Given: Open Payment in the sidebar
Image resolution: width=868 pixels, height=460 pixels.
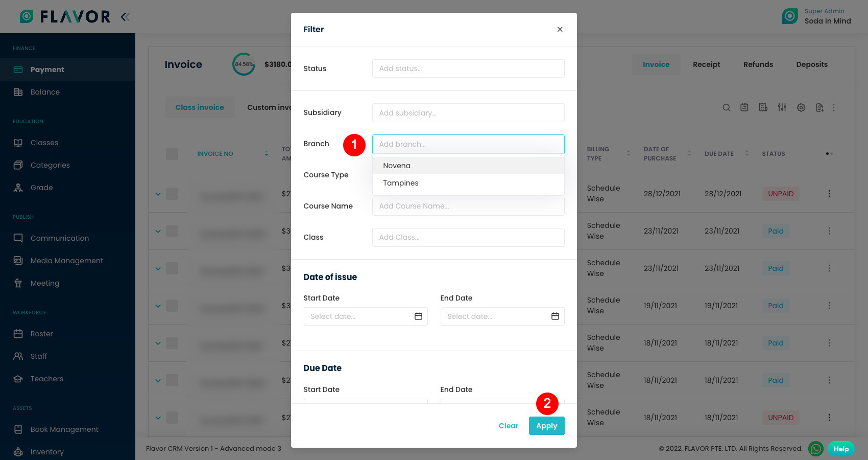Looking at the screenshot, I should [67, 70].
